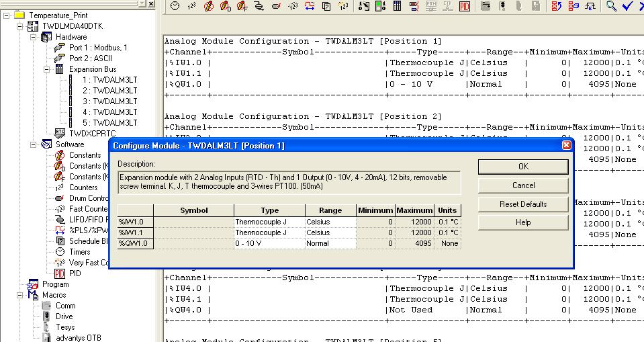The image size is (644, 342).
Task: Open LIFO/FIFO registers toolbar icon
Action: 259,6
